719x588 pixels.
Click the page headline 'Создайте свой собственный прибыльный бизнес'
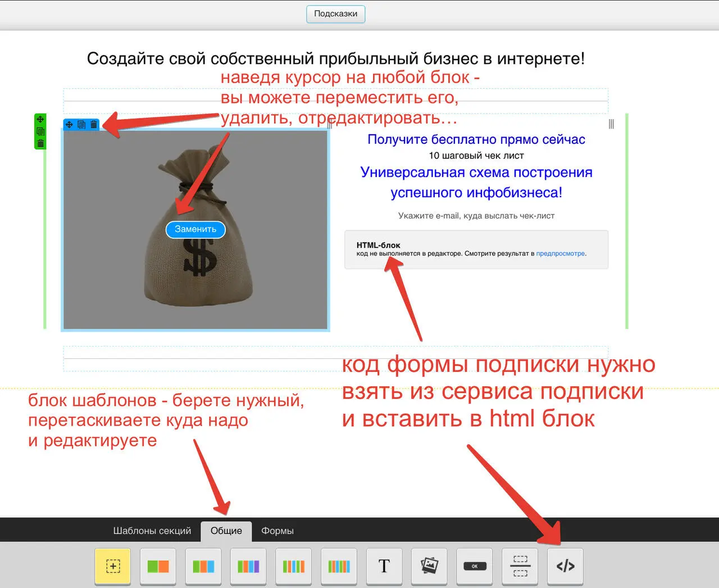[336, 58]
